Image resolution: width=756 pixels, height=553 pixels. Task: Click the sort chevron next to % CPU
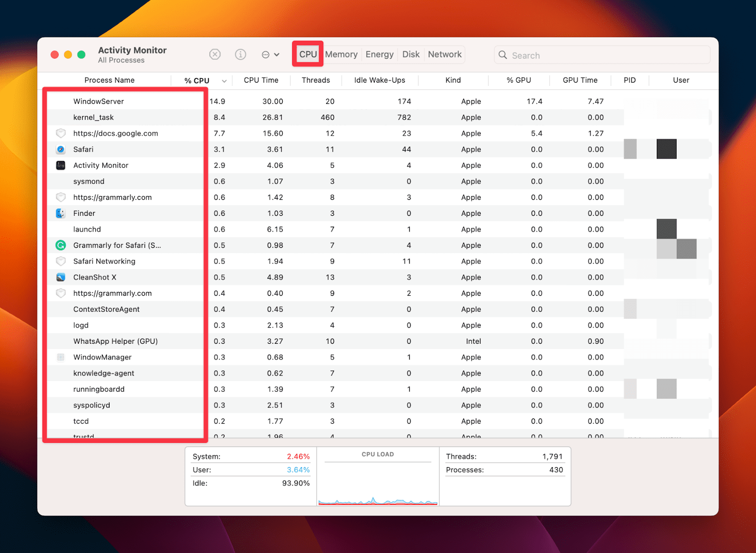pyautogui.click(x=224, y=80)
